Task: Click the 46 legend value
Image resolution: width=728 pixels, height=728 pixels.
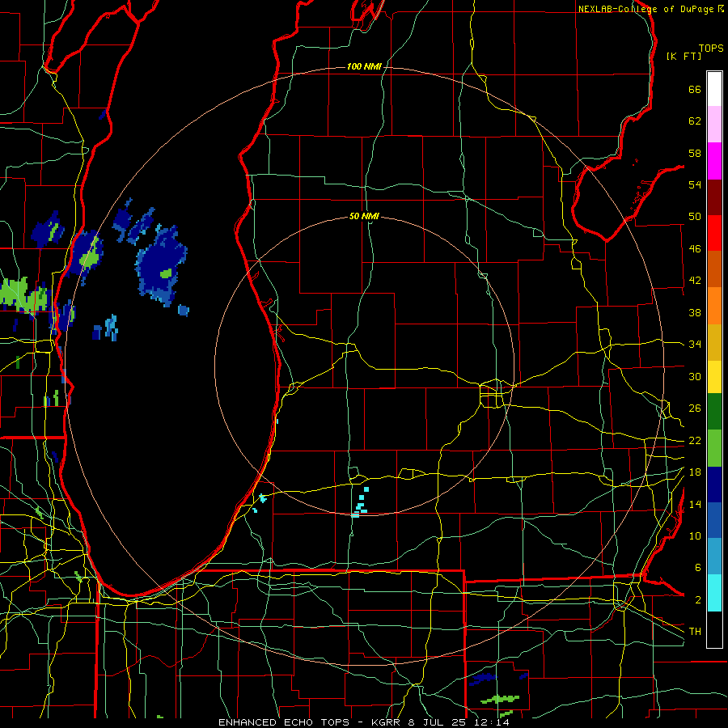Action: (x=695, y=248)
